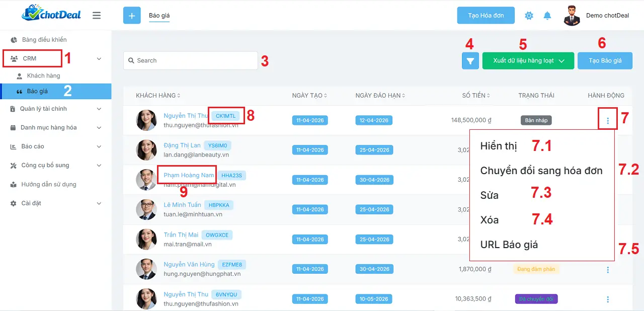
Task: Collapse the CRM sidebar section
Action: pos(99,59)
